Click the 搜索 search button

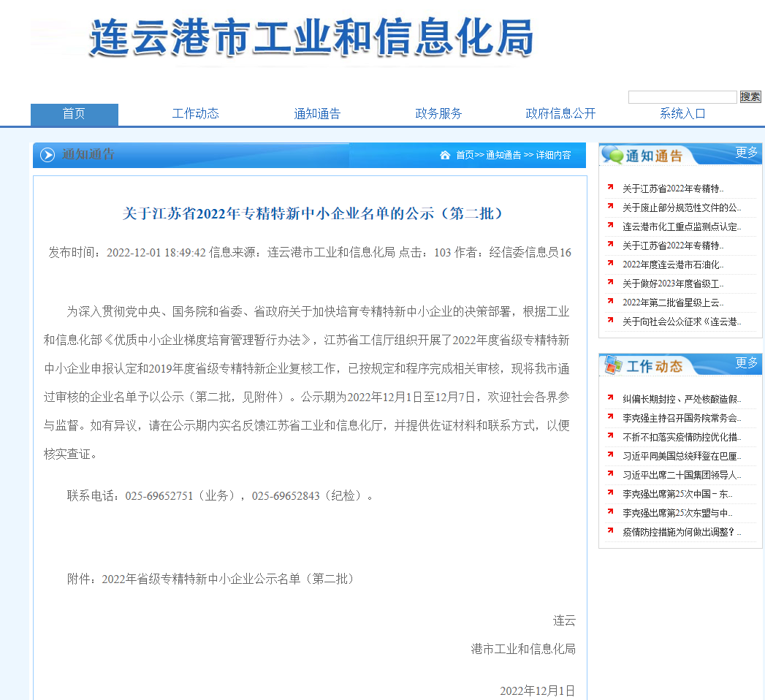(750, 96)
